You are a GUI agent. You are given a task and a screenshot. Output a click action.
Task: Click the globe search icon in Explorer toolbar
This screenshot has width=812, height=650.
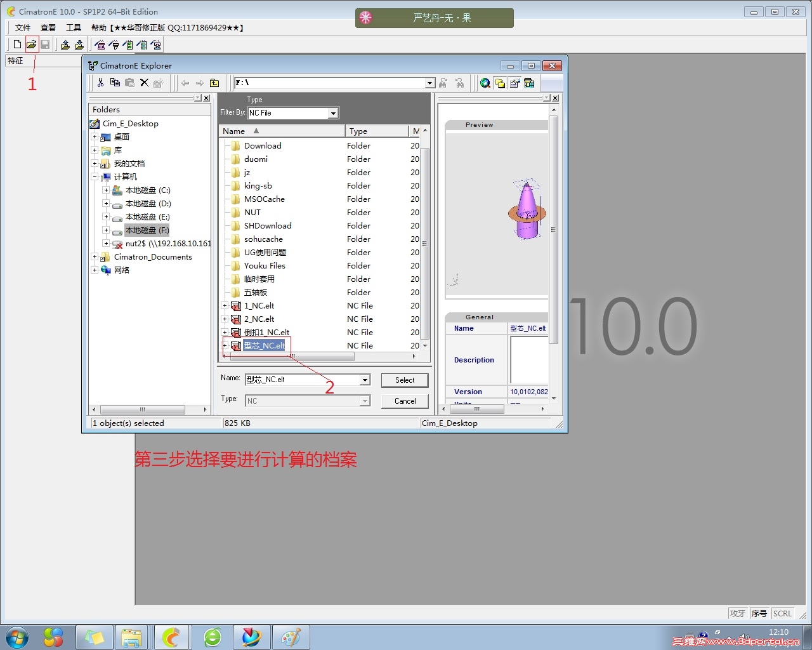coord(485,83)
